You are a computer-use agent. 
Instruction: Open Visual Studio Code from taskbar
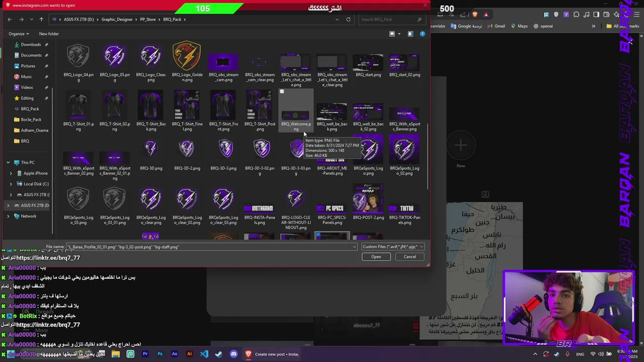pos(204,354)
